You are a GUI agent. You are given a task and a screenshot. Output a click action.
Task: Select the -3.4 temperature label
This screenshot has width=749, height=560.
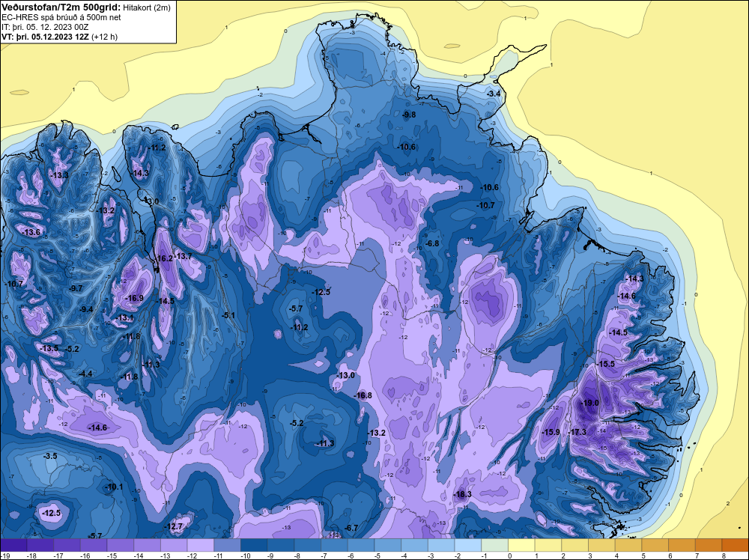point(494,94)
